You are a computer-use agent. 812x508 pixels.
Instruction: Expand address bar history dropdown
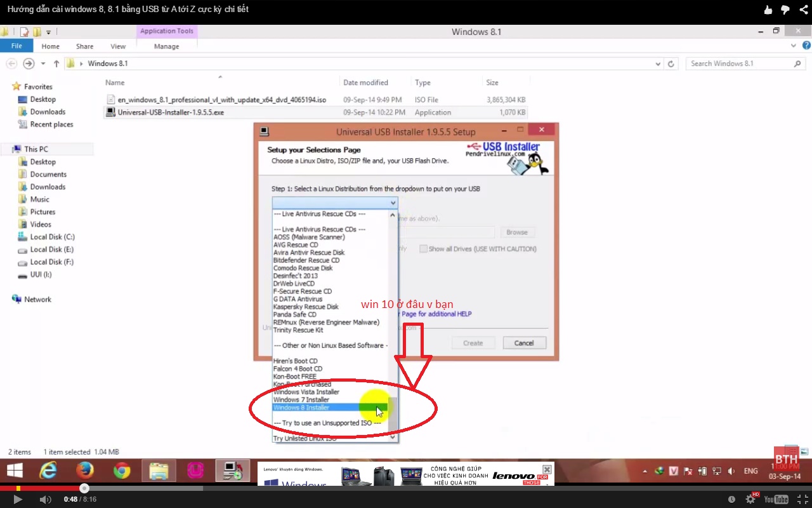(658, 64)
